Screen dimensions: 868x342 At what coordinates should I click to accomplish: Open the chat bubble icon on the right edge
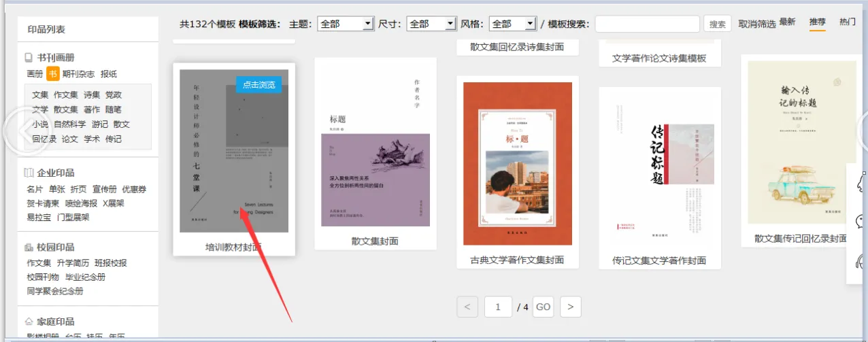(861, 221)
